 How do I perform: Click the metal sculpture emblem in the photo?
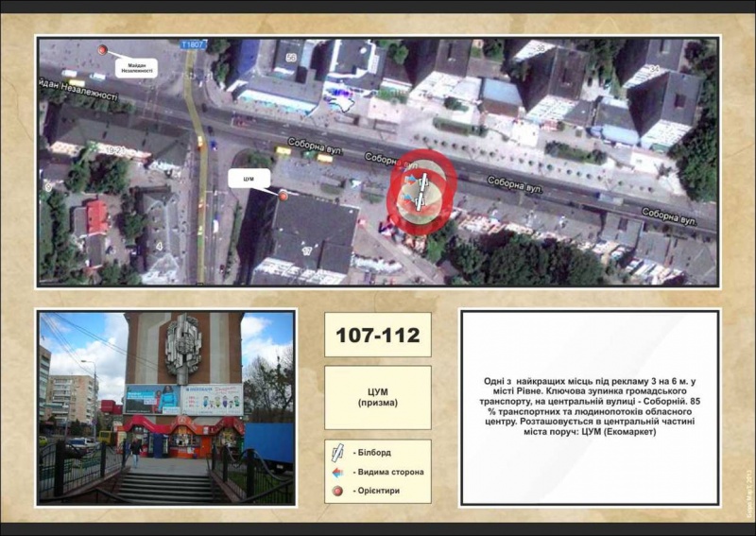click(x=183, y=346)
